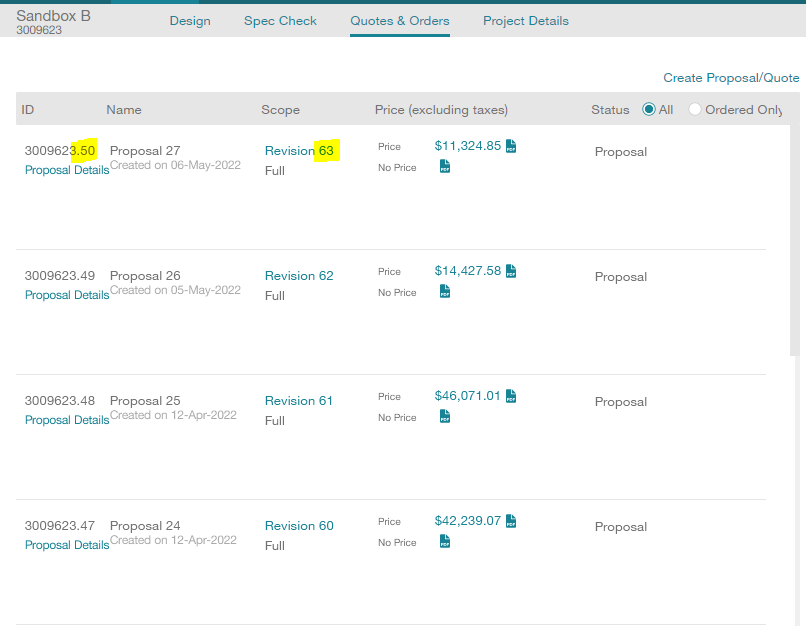
Task: Click the Create Proposal/Quote link
Action: tap(731, 78)
